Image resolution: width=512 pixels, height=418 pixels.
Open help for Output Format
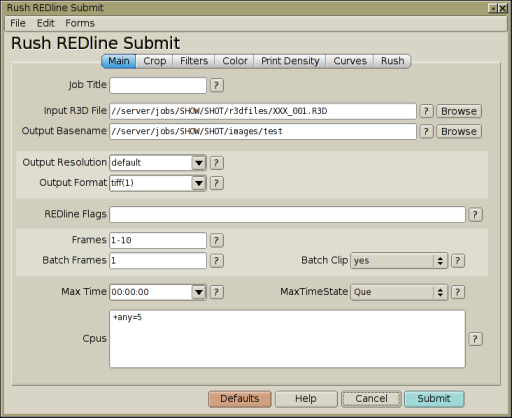[x=217, y=183]
